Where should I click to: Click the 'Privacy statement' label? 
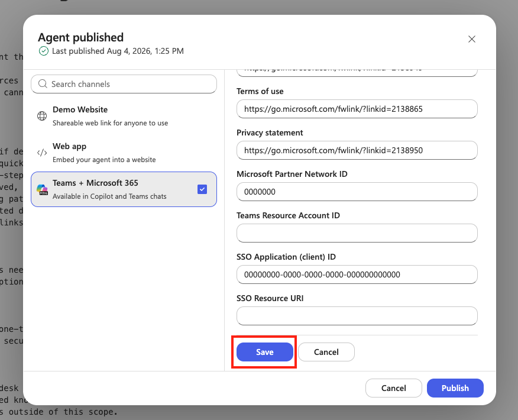pos(270,133)
